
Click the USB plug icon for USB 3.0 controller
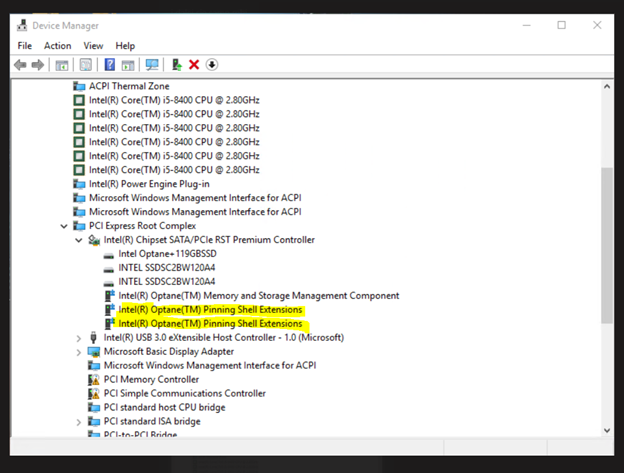94,337
